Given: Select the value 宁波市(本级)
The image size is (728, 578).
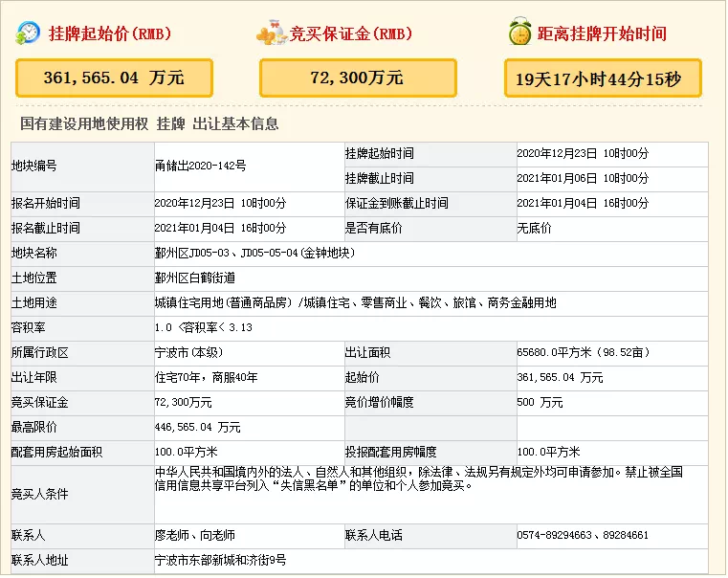Looking at the screenshot, I should click(189, 353).
